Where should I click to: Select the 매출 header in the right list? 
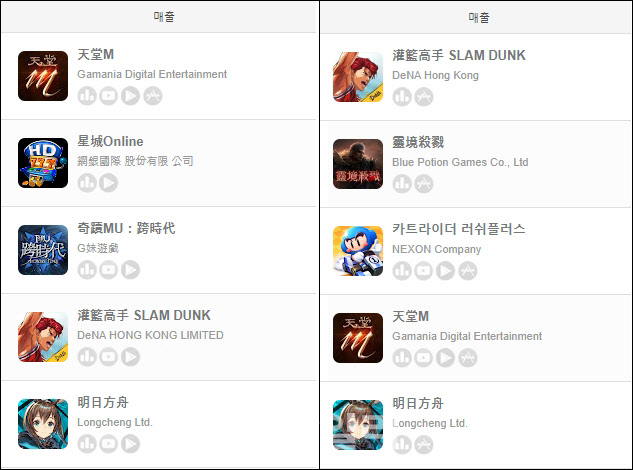click(479, 17)
